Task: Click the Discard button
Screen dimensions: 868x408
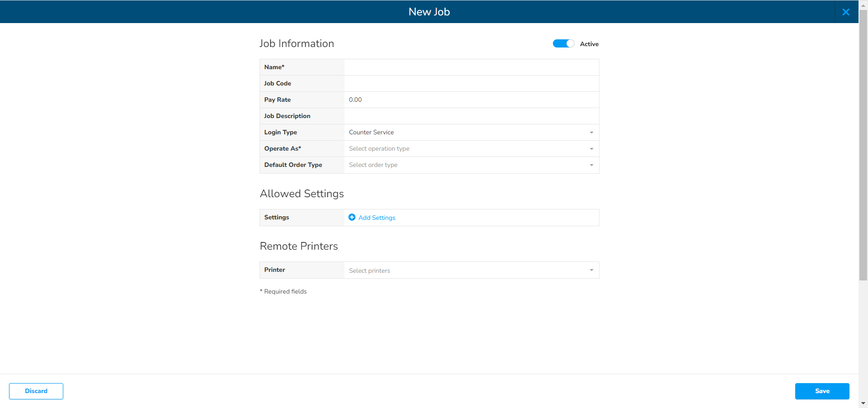Action: 36,391
